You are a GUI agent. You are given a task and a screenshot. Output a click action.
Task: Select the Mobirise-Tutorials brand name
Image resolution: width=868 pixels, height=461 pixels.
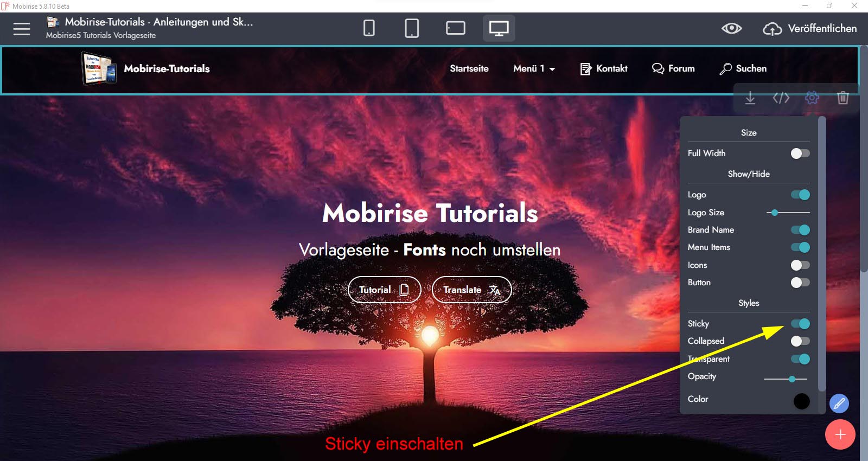(167, 68)
